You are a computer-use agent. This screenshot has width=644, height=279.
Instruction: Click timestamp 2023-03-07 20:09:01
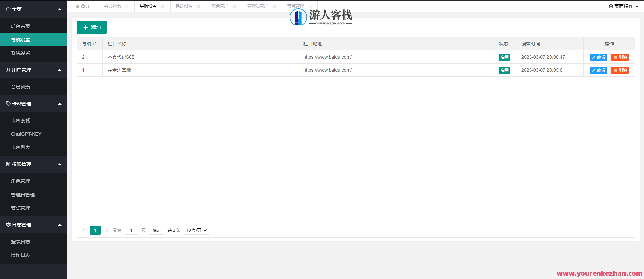click(x=543, y=70)
